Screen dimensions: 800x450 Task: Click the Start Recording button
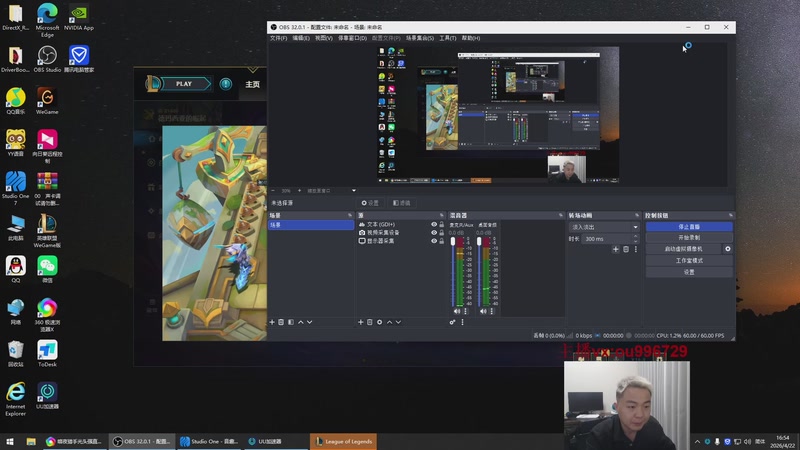click(689, 238)
